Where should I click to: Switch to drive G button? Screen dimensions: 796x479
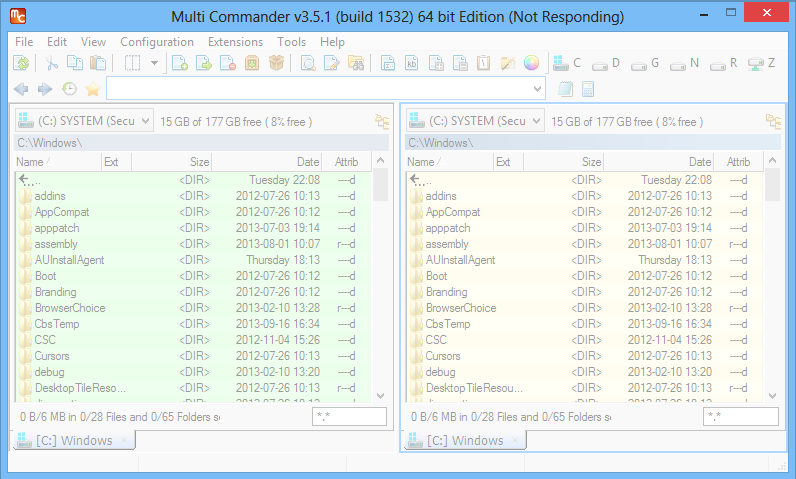coord(645,63)
